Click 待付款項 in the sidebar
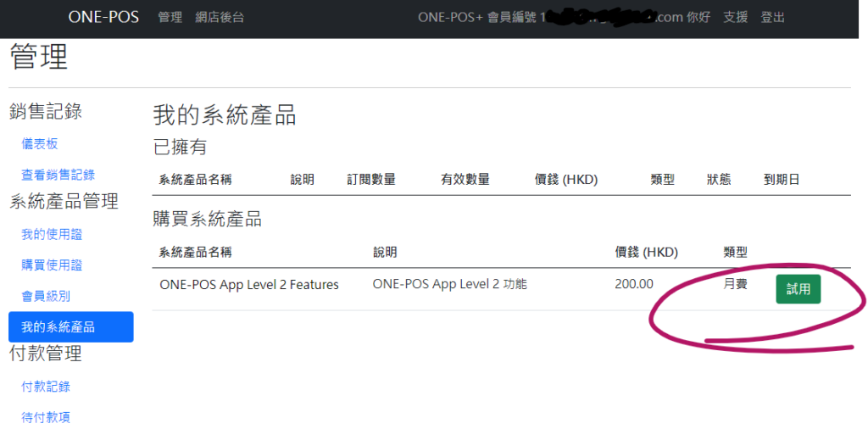The height and width of the screenshot is (429, 868). [46, 417]
